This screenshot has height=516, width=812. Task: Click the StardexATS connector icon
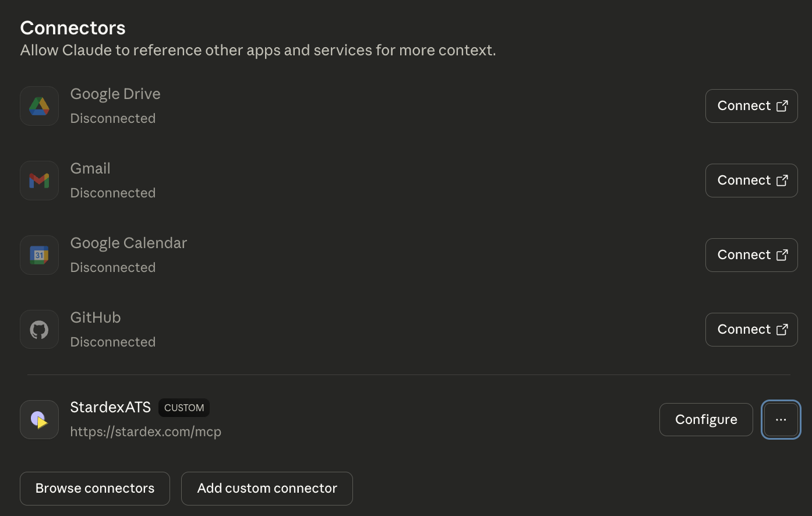coord(39,419)
